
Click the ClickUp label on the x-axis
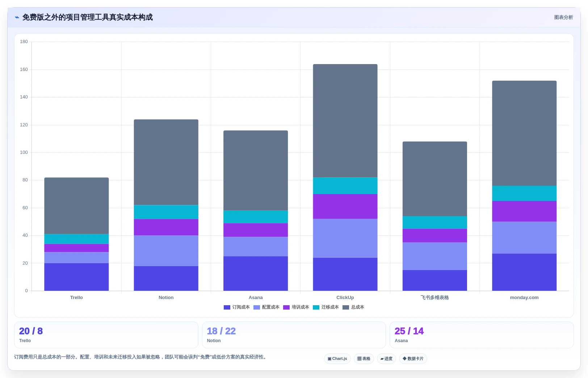tap(345, 298)
